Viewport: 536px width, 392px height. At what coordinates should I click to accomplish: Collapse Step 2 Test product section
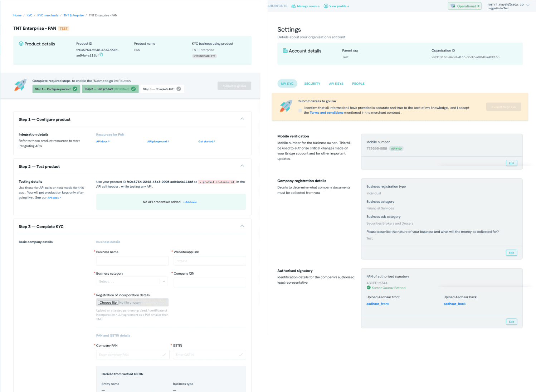[x=242, y=166]
